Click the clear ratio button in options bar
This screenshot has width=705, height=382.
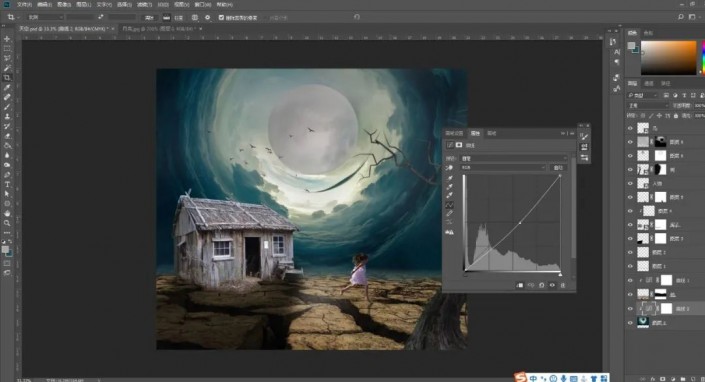click(149, 18)
